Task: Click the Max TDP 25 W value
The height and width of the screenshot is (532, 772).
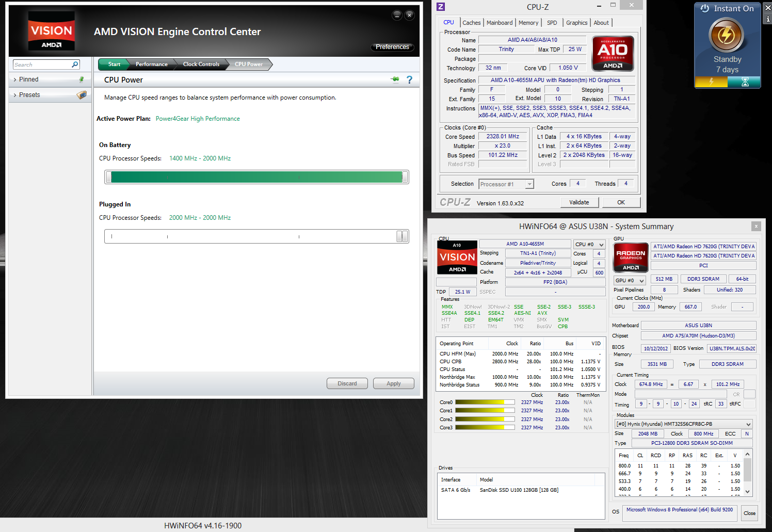Action: click(575, 50)
